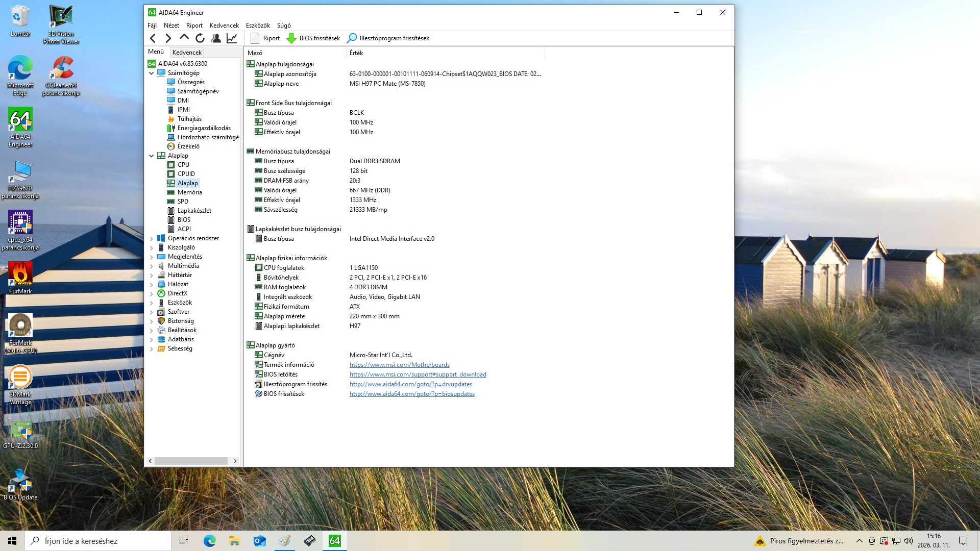Click the Forward navigation arrow
Viewport: 980px width, 551px height.
pyautogui.click(x=168, y=38)
